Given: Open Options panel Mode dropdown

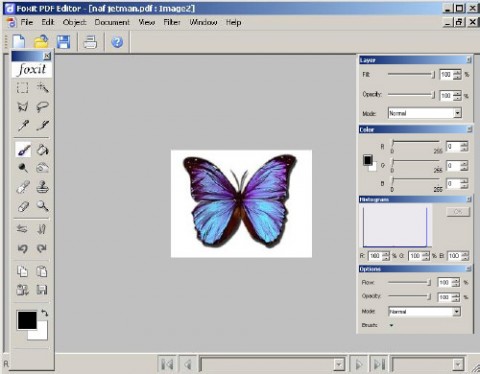Looking at the screenshot, I should (x=457, y=312).
